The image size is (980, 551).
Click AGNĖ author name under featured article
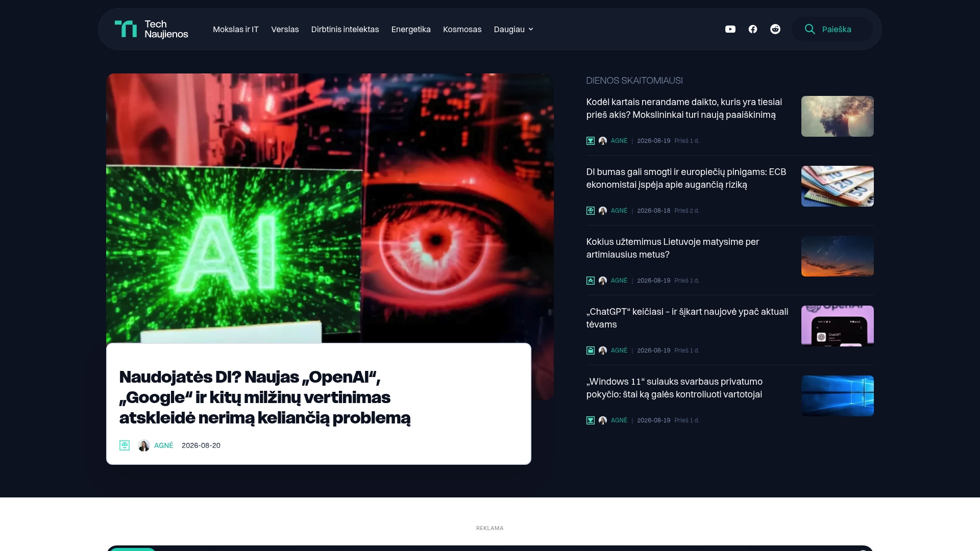click(164, 445)
